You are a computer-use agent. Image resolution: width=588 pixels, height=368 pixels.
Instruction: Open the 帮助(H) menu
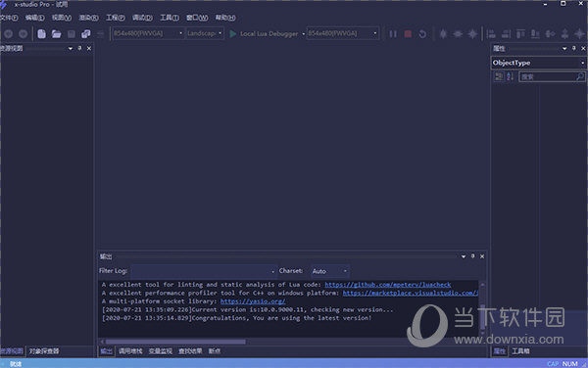coord(225,18)
